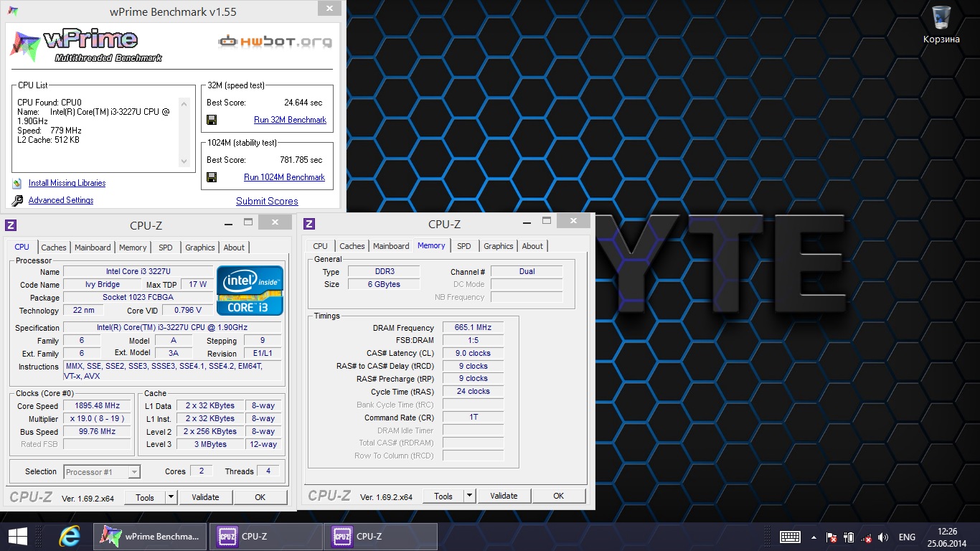The width and height of the screenshot is (980, 551).
Task: Click Validate button in left CPU-Z window
Action: (x=205, y=497)
